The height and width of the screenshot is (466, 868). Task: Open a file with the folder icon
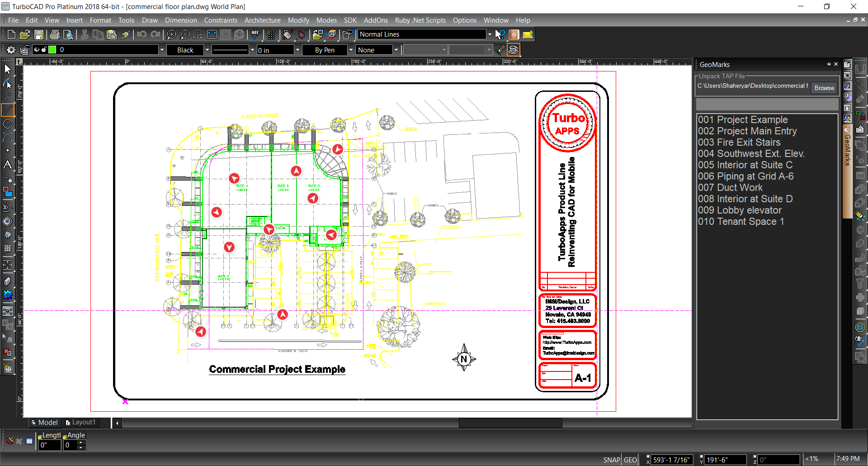pos(25,34)
